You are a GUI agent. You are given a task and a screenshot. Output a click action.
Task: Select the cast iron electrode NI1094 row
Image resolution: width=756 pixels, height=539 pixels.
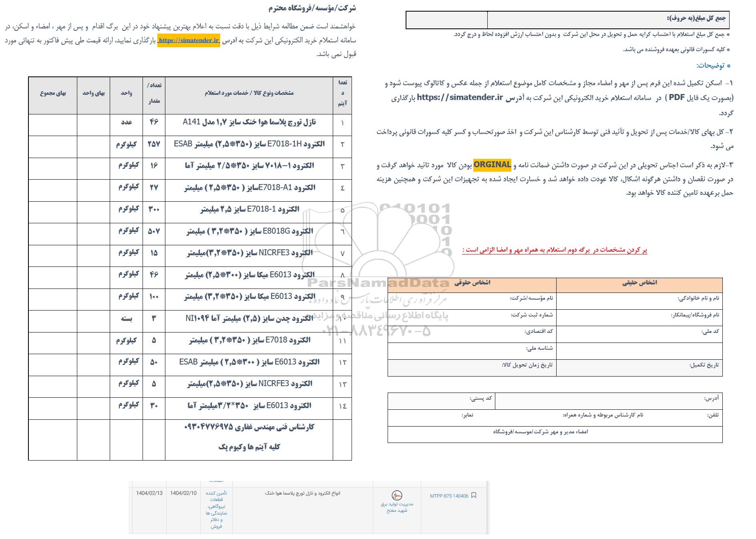click(x=190, y=321)
